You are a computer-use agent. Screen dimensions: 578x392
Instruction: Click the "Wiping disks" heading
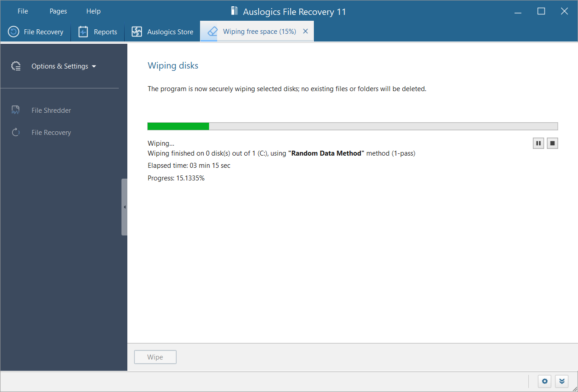click(x=173, y=66)
